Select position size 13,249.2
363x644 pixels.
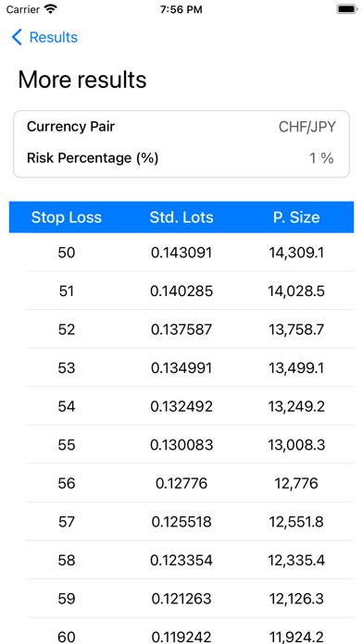click(x=296, y=406)
